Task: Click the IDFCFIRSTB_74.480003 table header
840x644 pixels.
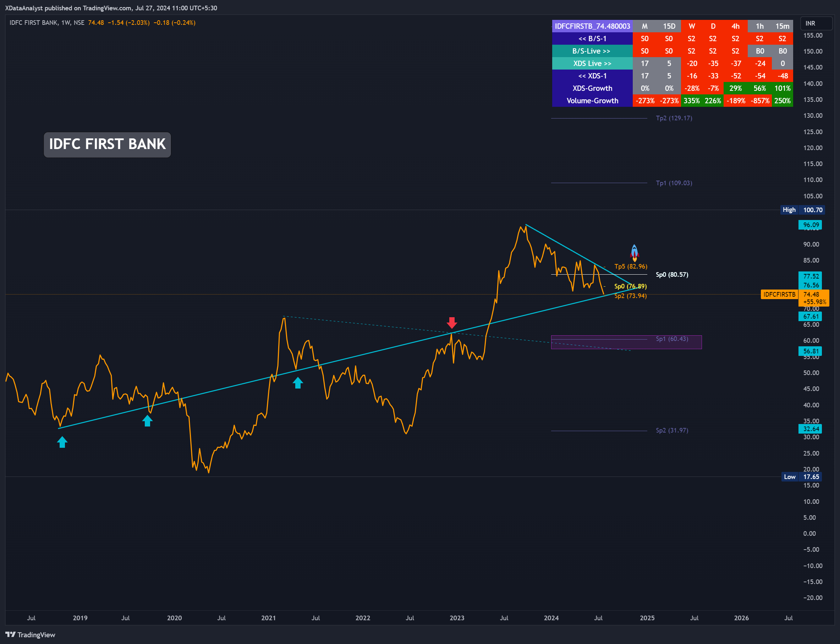Action: tap(592, 26)
